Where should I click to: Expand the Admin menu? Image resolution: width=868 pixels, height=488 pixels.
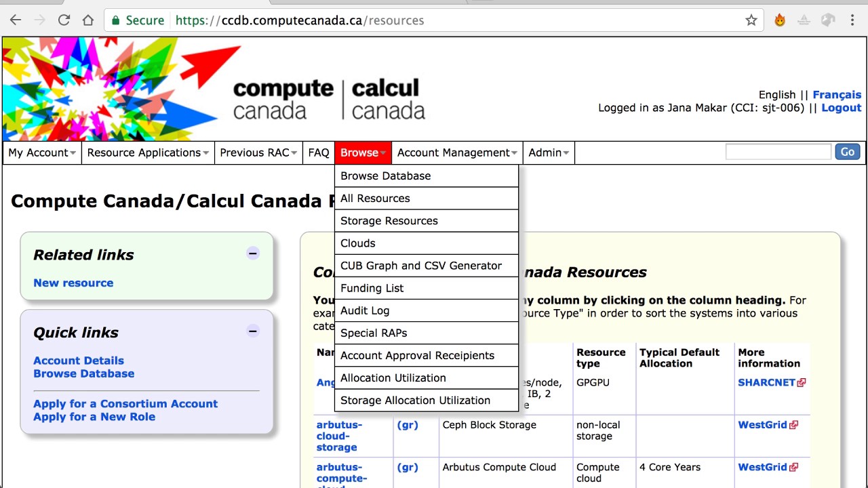[x=549, y=152]
